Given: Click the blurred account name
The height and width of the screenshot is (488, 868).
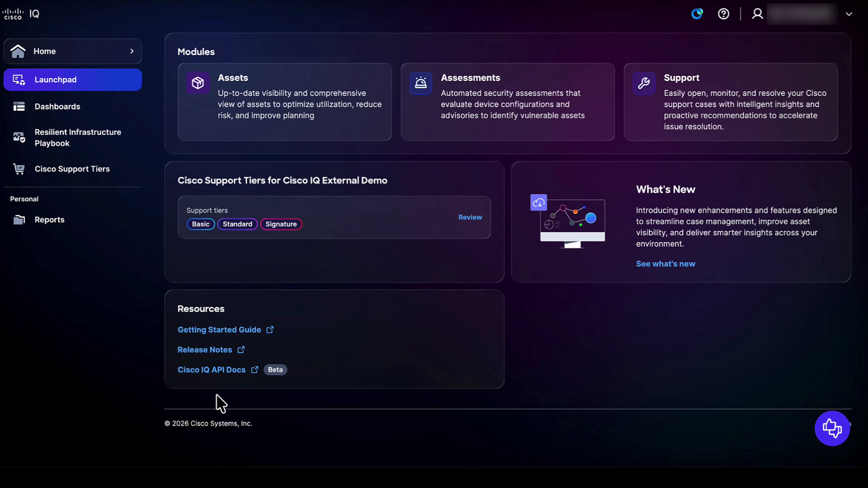Looking at the screenshot, I should click(802, 14).
